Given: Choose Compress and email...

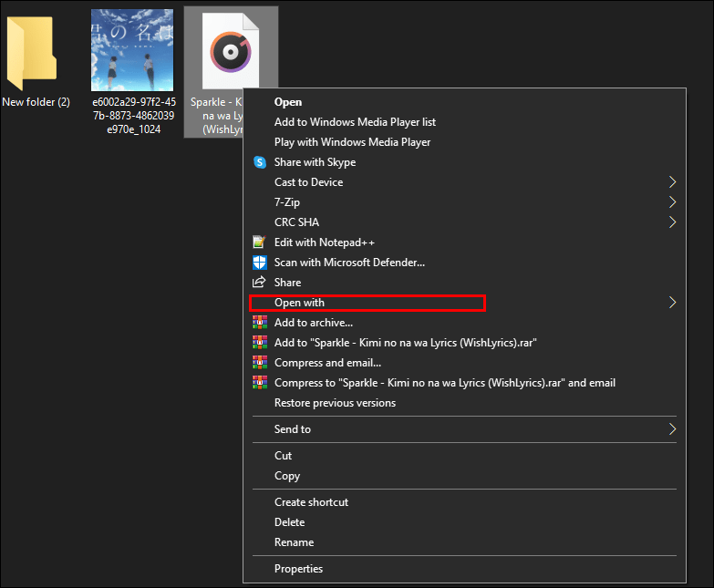Looking at the screenshot, I should pyautogui.click(x=464, y=362).
